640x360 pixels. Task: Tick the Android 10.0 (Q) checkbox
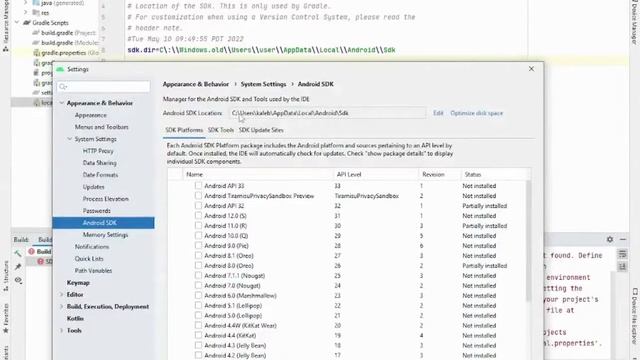coord(198,236)
